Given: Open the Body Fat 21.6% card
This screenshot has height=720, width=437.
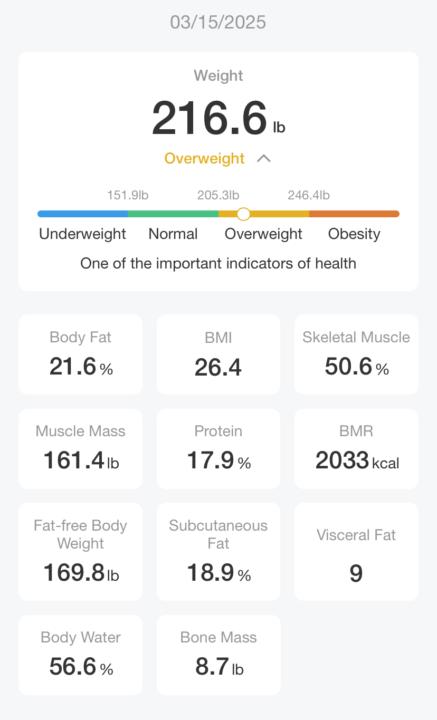Looking at the screenshot, I should [x=80, y=354].
